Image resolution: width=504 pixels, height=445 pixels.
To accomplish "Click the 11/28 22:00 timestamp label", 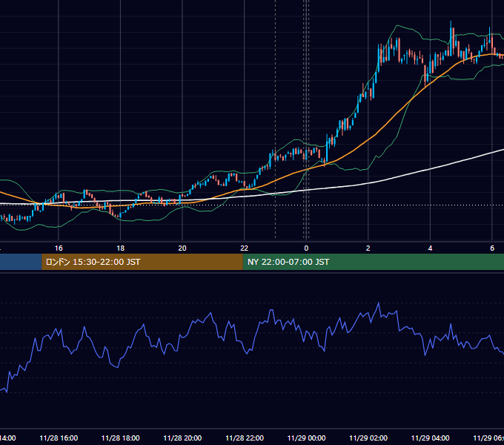I will pos(245,438).
